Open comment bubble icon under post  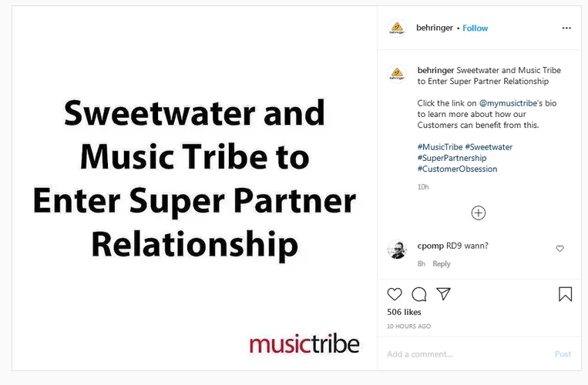(419, 294)
